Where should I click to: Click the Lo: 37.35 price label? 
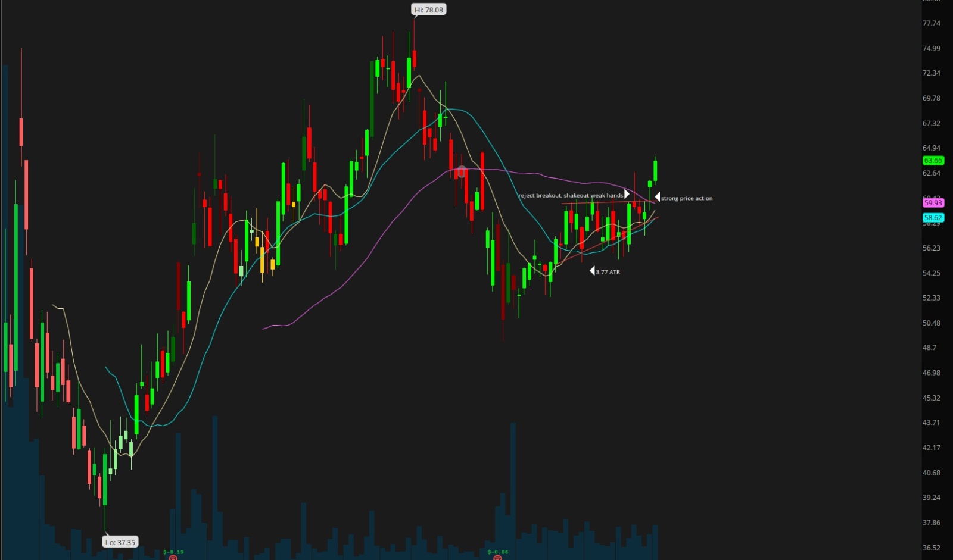click(x=120, y=542)
